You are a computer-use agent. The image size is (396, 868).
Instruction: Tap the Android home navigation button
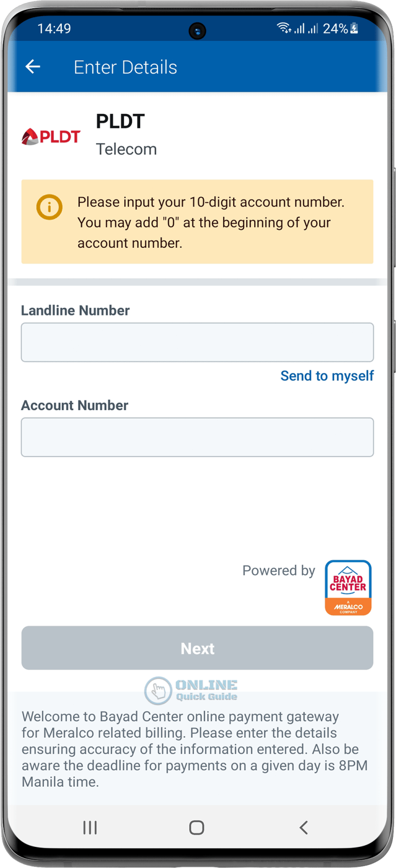coord(196,827)
